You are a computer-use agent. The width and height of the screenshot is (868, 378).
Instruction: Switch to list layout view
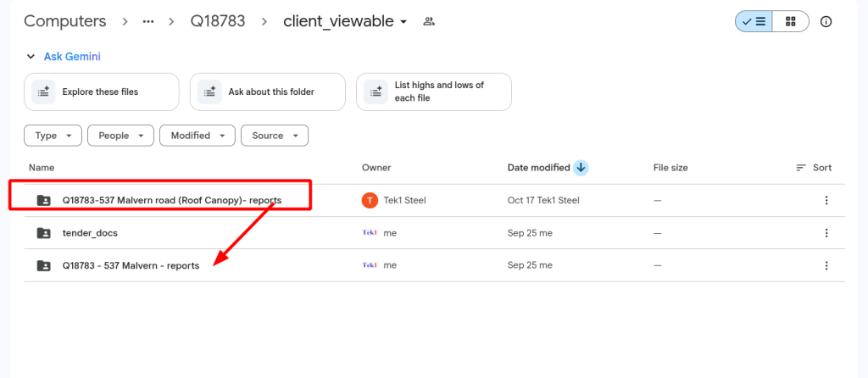pos(754,21)
